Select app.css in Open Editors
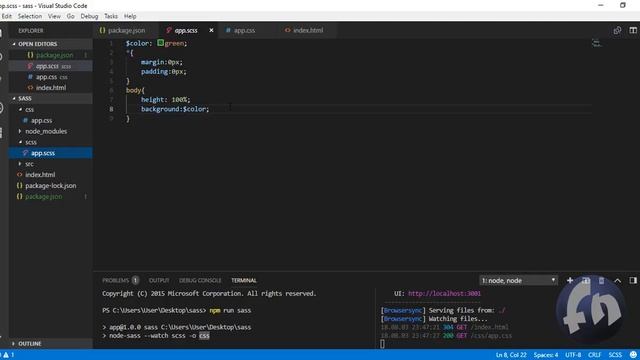640x360 pixels. click(x=46, y=77)
